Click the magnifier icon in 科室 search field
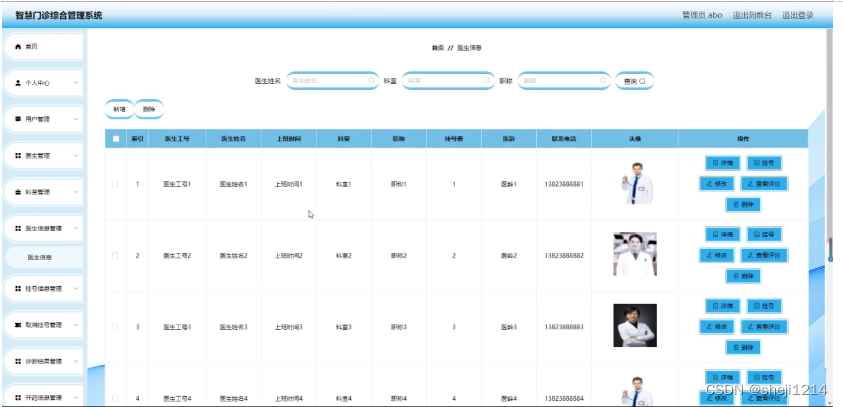Screen dimensions: 843x407 click(487, 81)
